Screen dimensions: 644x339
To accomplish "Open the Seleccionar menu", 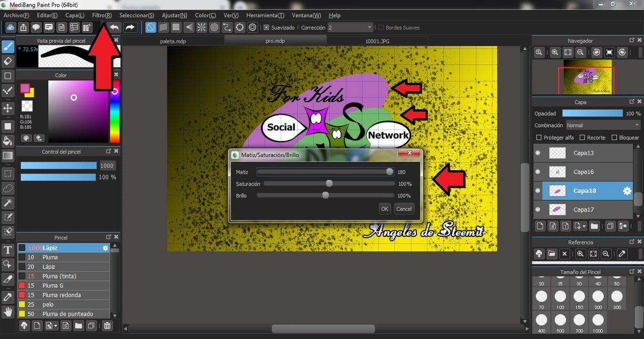I will [x=137, y=16].
